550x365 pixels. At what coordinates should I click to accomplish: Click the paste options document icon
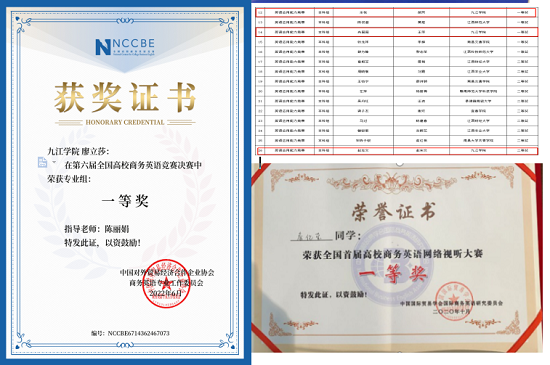[x=42, y=162]
